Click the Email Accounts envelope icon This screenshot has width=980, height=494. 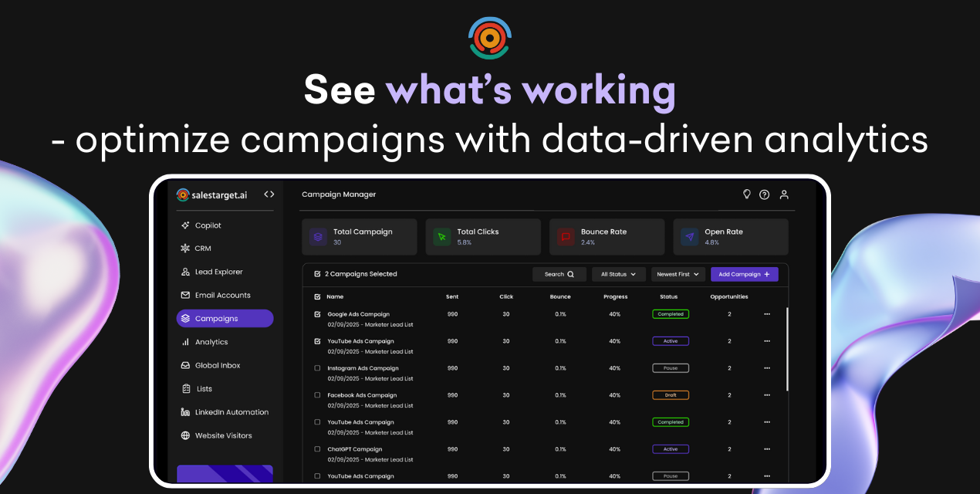[186, 295]
